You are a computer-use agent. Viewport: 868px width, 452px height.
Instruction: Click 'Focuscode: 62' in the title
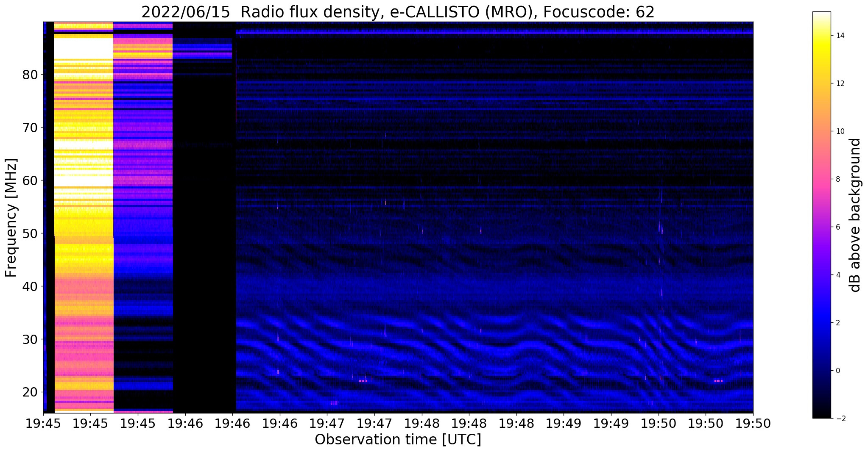[x=599, y=12]
